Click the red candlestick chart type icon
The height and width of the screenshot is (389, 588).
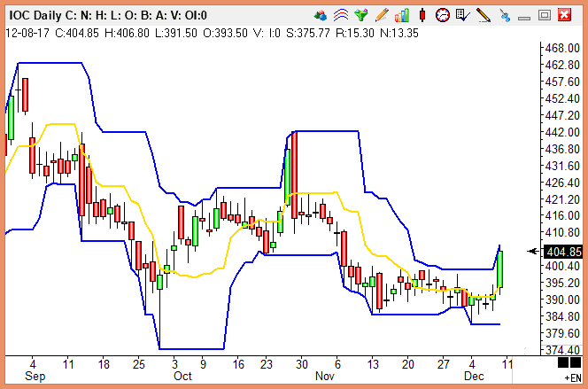(422, 14)
